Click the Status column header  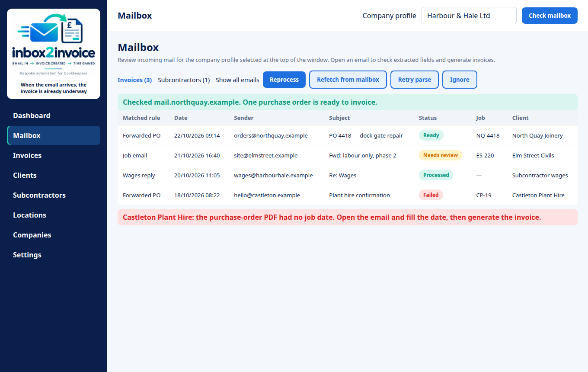(428, 118)
